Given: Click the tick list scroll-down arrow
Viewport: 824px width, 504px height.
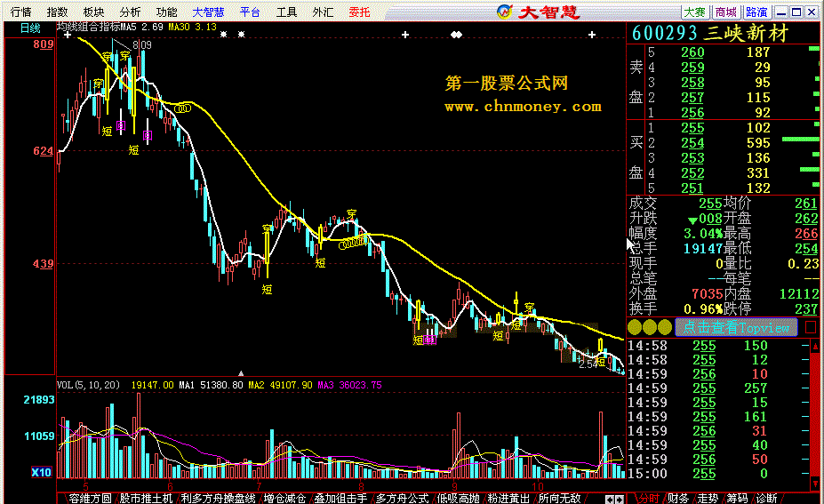Looking at the screenshot, I should pyautogui.click(x=815, y=483).
